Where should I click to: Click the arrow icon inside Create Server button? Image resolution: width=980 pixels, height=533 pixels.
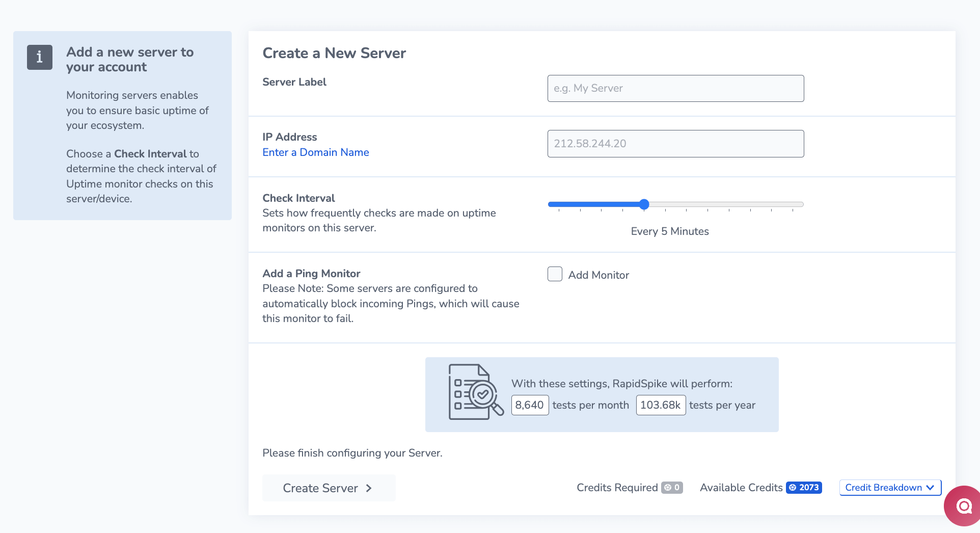click(368, 488)
